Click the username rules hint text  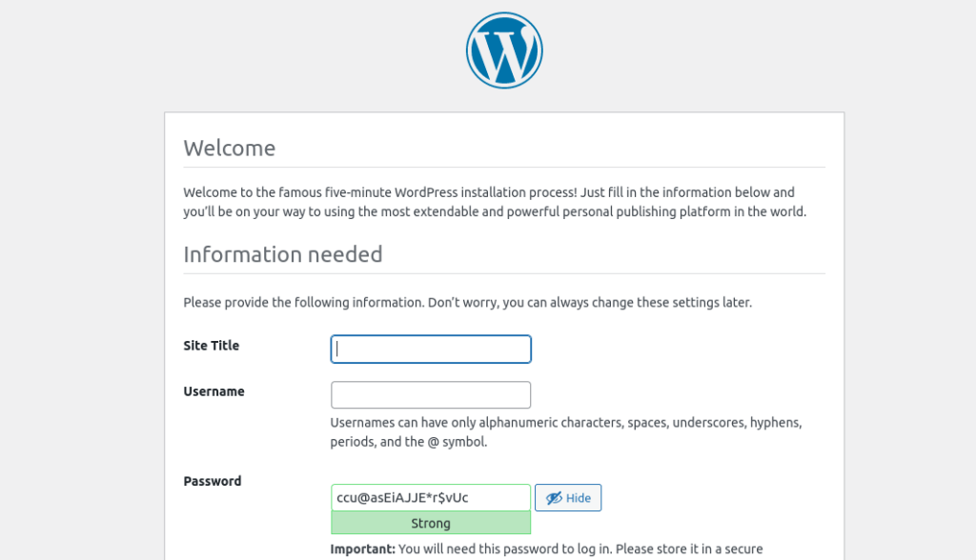click(x=566, y=431)
